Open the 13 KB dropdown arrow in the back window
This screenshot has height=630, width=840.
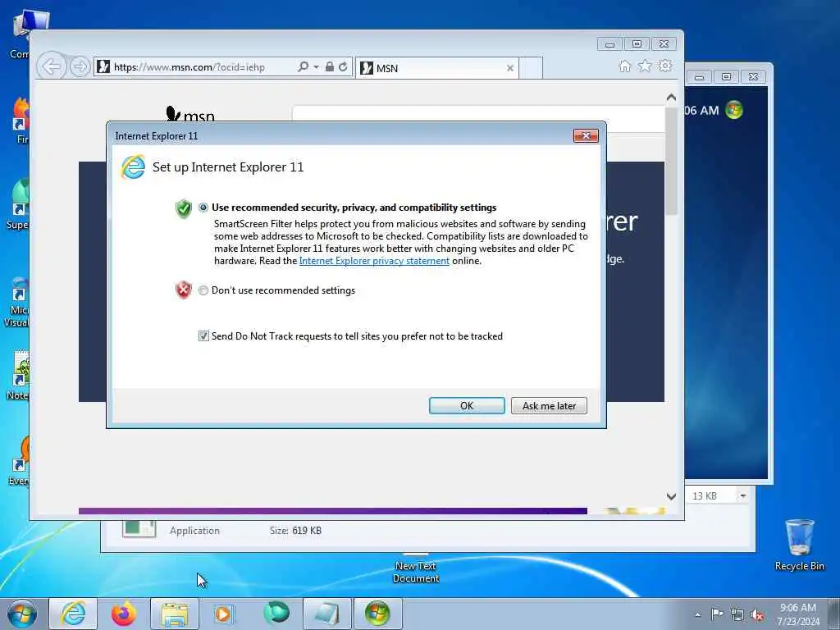point(742,495)
